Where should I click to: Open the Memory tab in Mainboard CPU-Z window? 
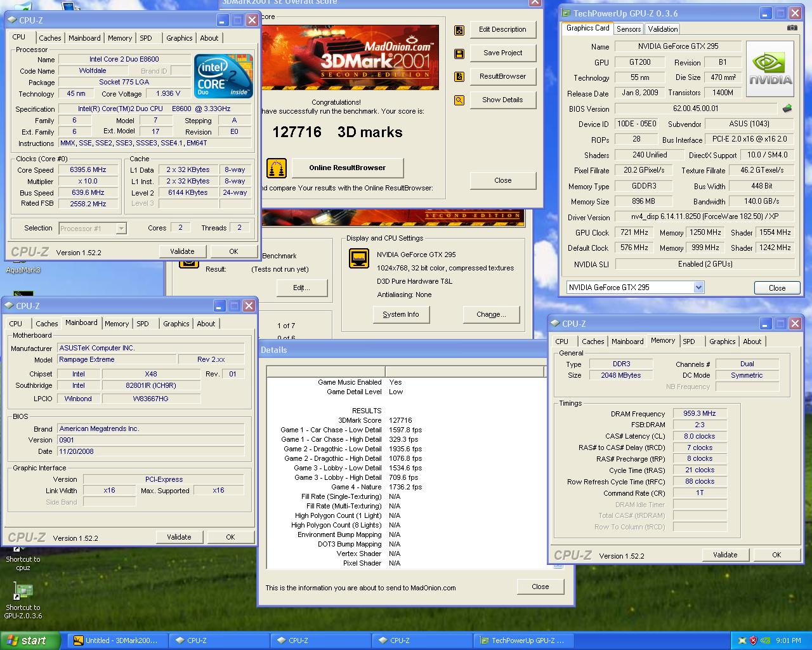(117, 324)
